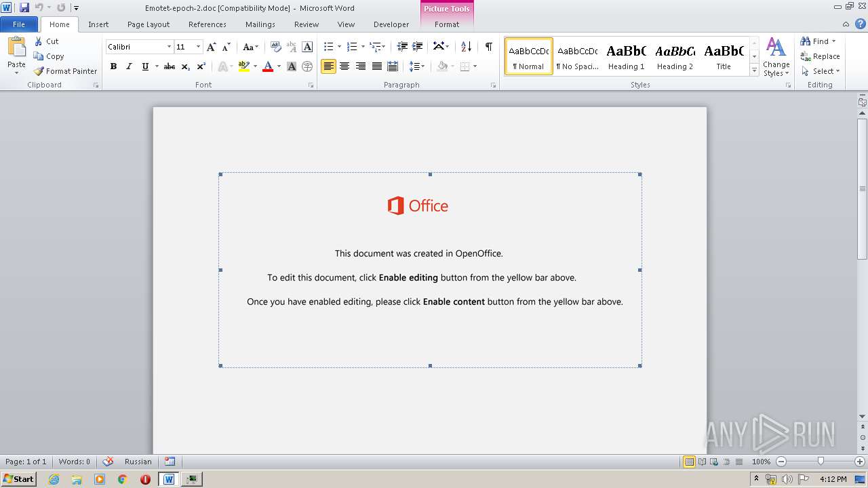868x488 pixels.
Task: Open Word Help question mark icon
Action: pyautogui.click(x=861, y=24)
